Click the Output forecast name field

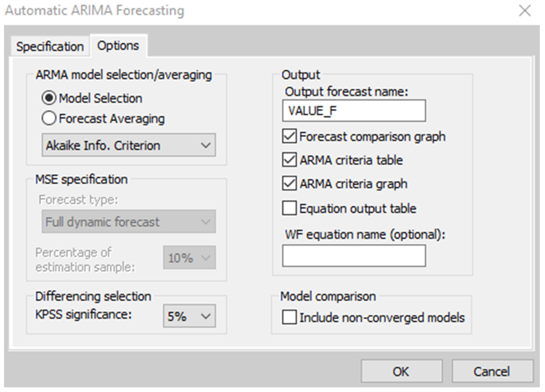(x=354, y=111)
